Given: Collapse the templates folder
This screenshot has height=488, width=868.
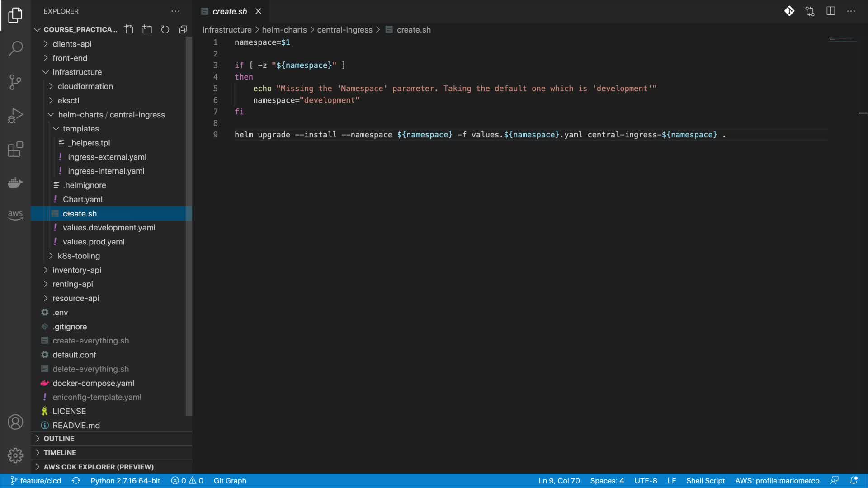Looking at the screenshot, I should (80, 129).
